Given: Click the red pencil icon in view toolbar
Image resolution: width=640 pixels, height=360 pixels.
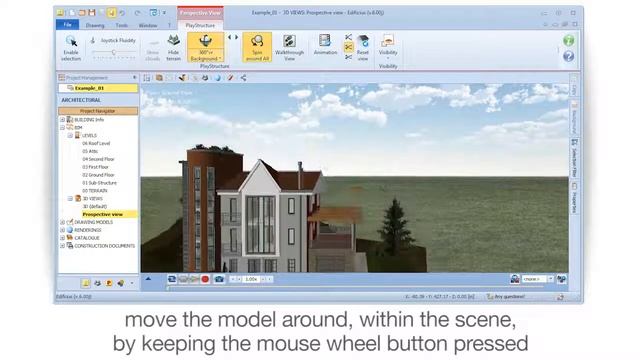Looking at the screenshot, I should pyautogui.click(x=231, y=78).
